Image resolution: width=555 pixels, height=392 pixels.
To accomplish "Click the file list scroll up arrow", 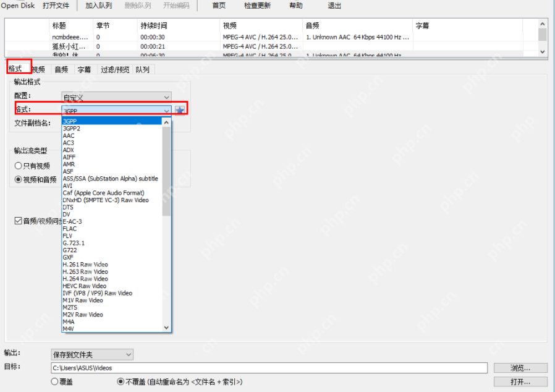I will coord(542,23).
